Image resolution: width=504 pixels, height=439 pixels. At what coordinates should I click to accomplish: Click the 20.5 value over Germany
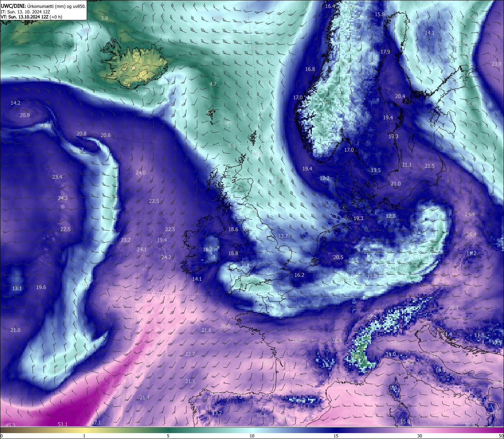(x=338, y=257)
